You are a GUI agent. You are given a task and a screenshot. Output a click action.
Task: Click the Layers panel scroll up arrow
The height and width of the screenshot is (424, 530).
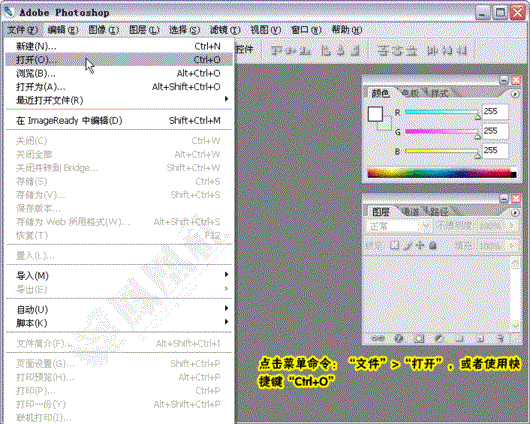(x=515, y=262)
